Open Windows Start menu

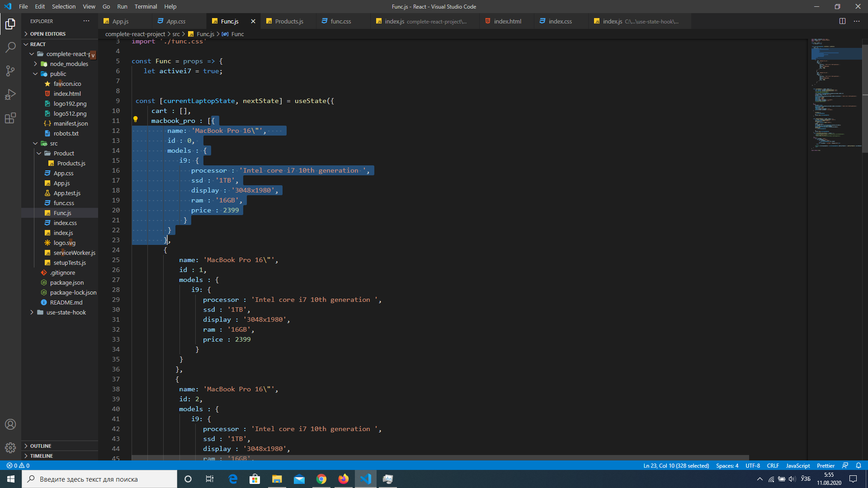pos(11,479)
